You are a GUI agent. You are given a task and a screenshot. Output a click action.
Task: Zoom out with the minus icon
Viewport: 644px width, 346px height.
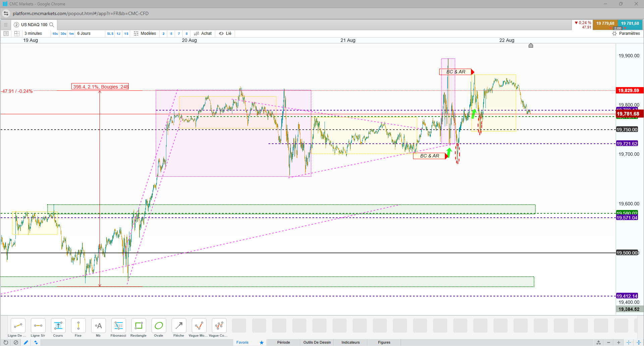608,342
